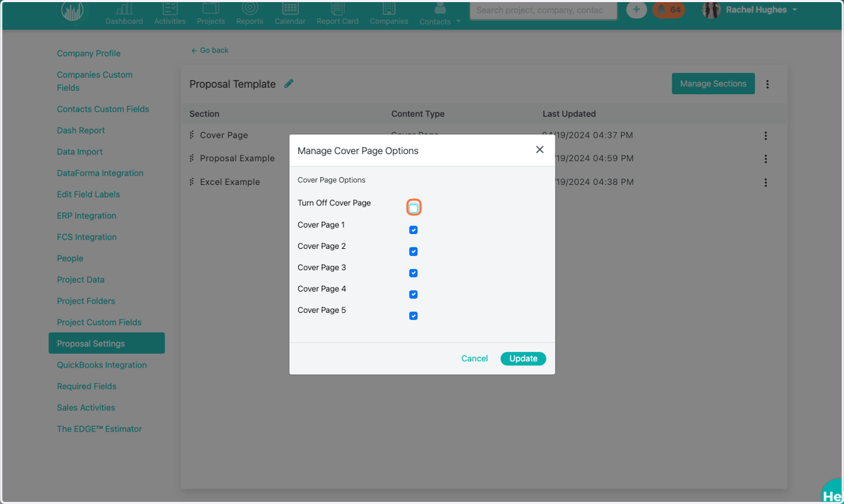Open Company Profile in the sidebar

(x=89, y=53)
